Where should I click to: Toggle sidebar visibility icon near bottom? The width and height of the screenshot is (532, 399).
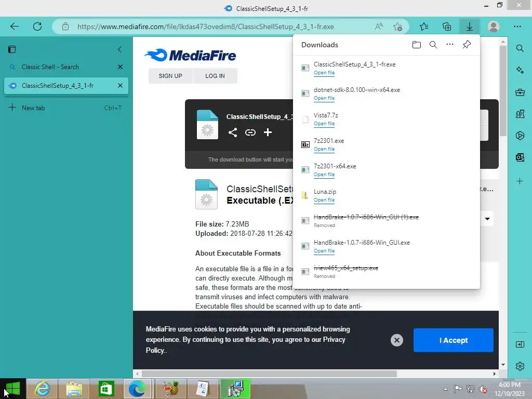tap(520, 345)
